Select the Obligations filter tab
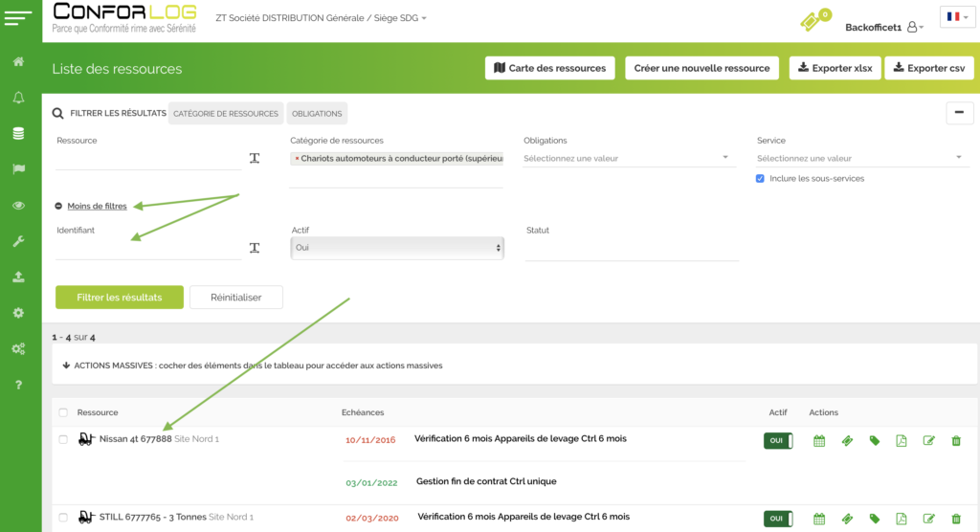This screenshot has height=532, width=980. (317, 114)
